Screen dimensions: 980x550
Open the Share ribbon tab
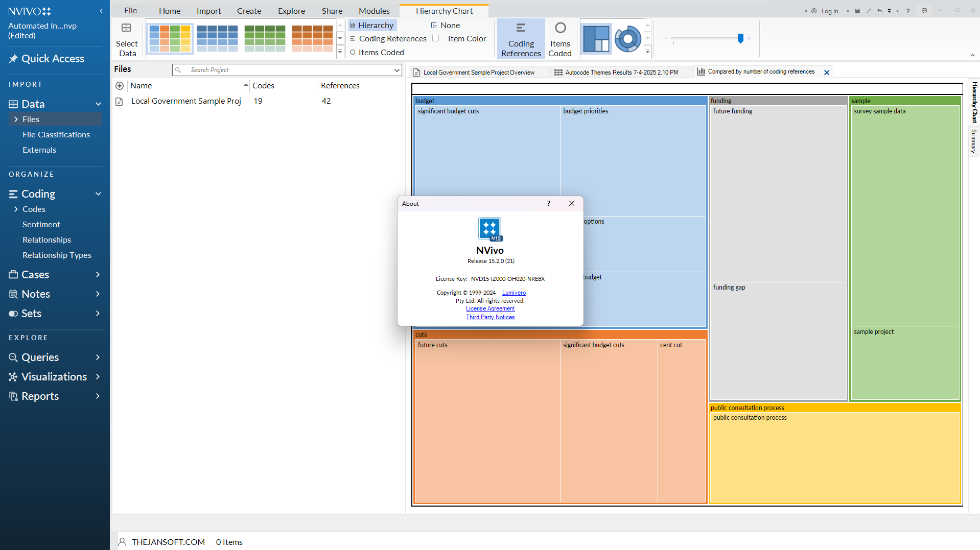pyautogui.click(x=332, y=11)
